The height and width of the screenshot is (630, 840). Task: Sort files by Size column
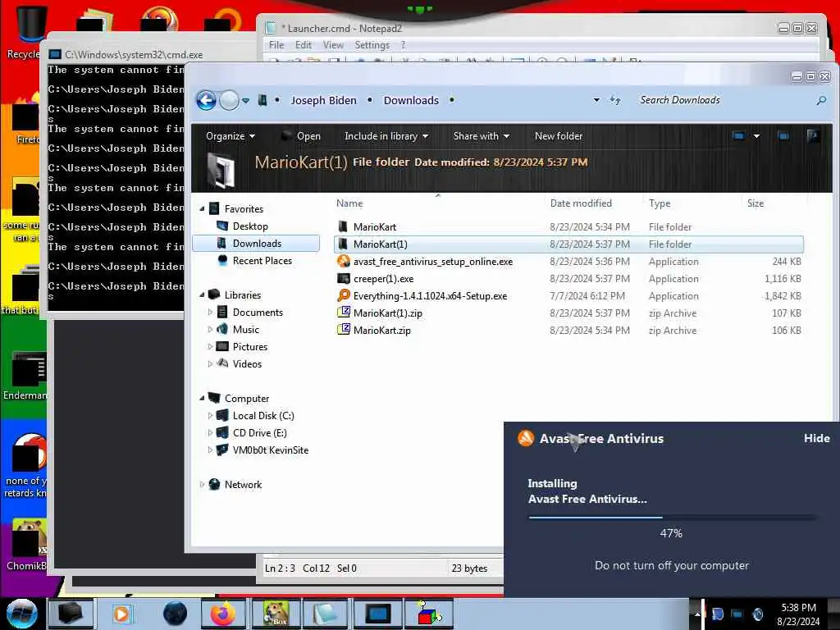pos(756,203)
